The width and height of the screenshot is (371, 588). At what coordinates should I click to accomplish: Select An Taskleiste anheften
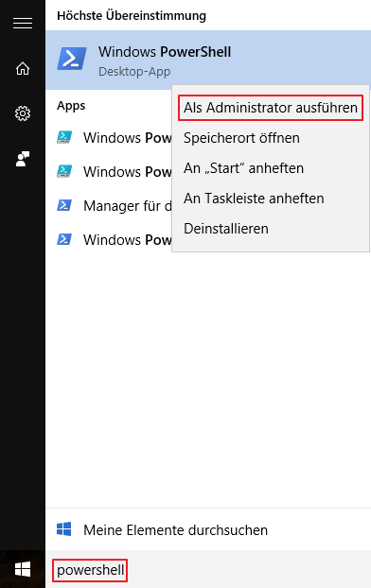click(254, 199)
